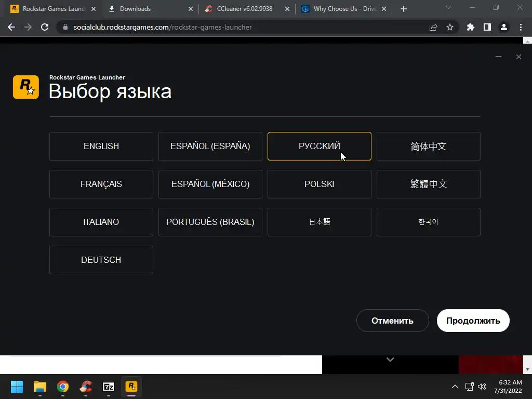The height and width of the screenshot is (399, 532).
Task: Go forward to next page
Action: pos(28,27)
